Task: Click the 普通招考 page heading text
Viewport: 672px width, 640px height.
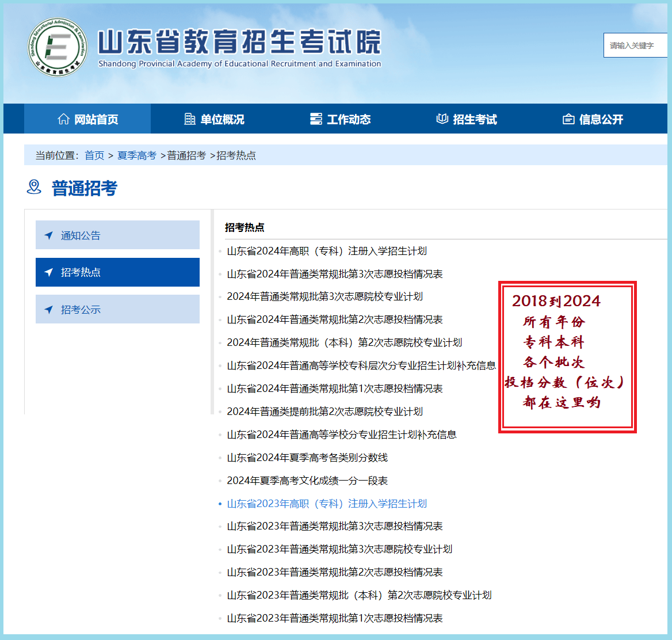Action: click(x=85, y=188)
